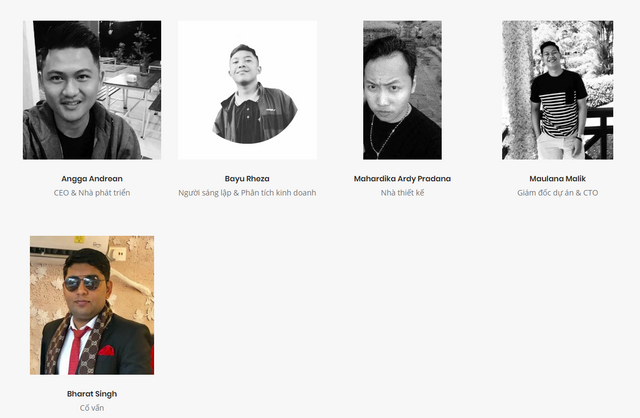Click the Maulana Malik name heading

(558, 179)
